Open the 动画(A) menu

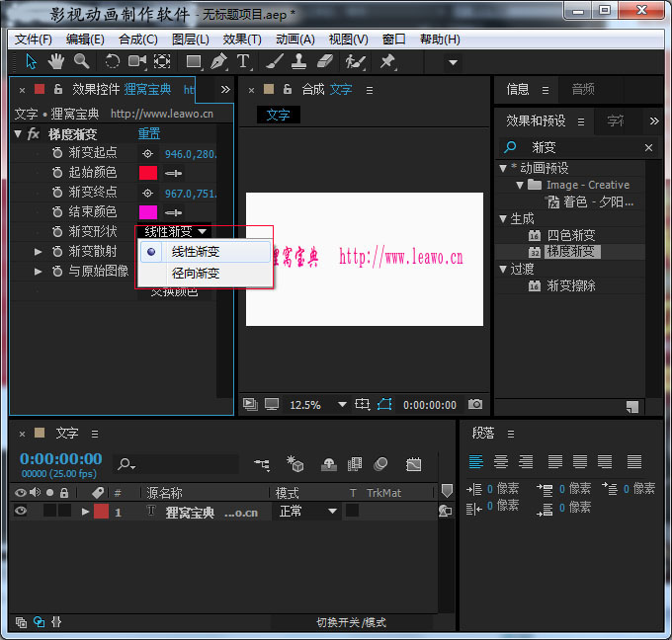pos(295,40)
